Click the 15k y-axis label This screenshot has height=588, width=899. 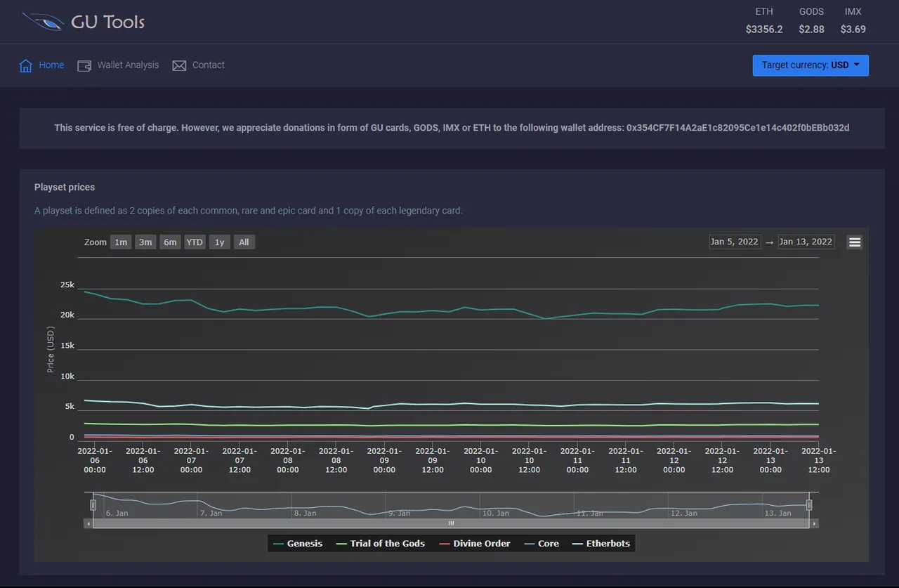point(67,346)
